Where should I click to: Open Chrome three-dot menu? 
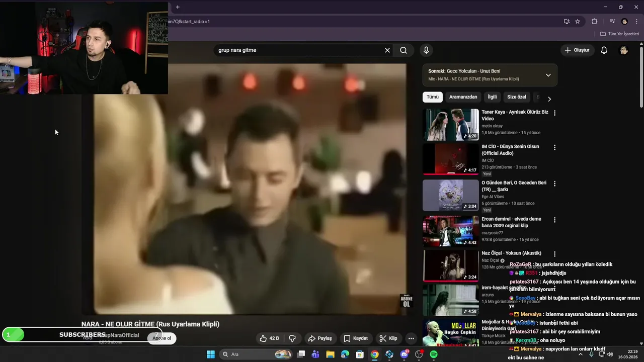636,22
